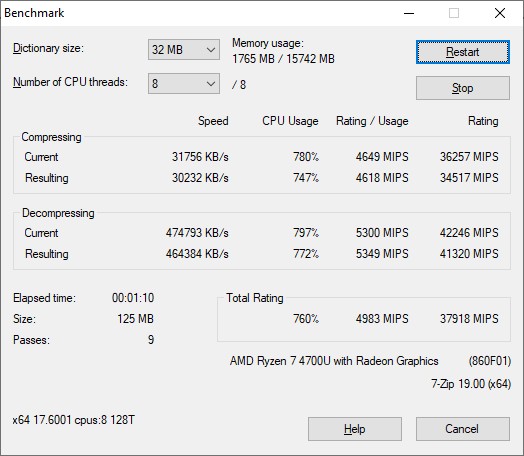524x456 pixels.
Task: Click the Number of CPU threads label
Action: tap(70, 82)
